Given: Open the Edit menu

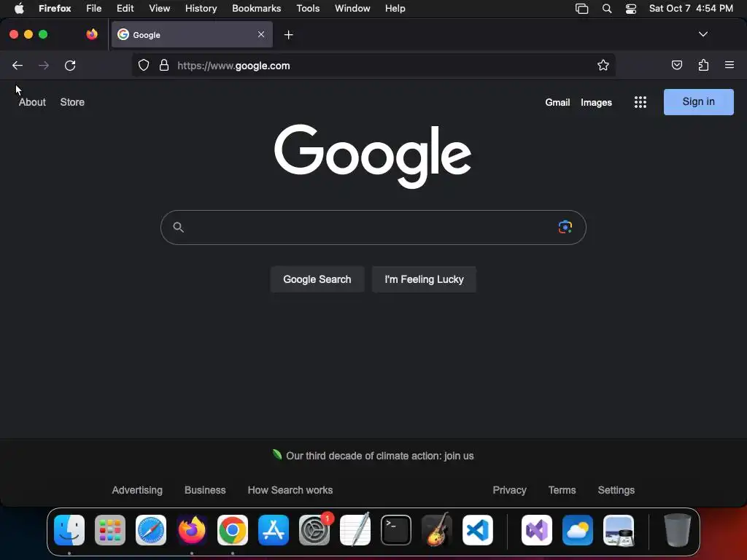Looking at the screenshot, I should tap(125, 9).
